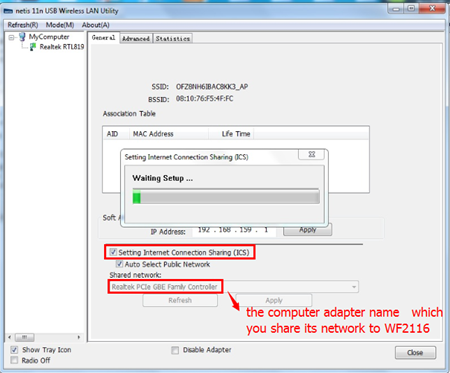Switch to the Statistics tab
This screenshot has height=373, width=450.
(x=173, y=39)
